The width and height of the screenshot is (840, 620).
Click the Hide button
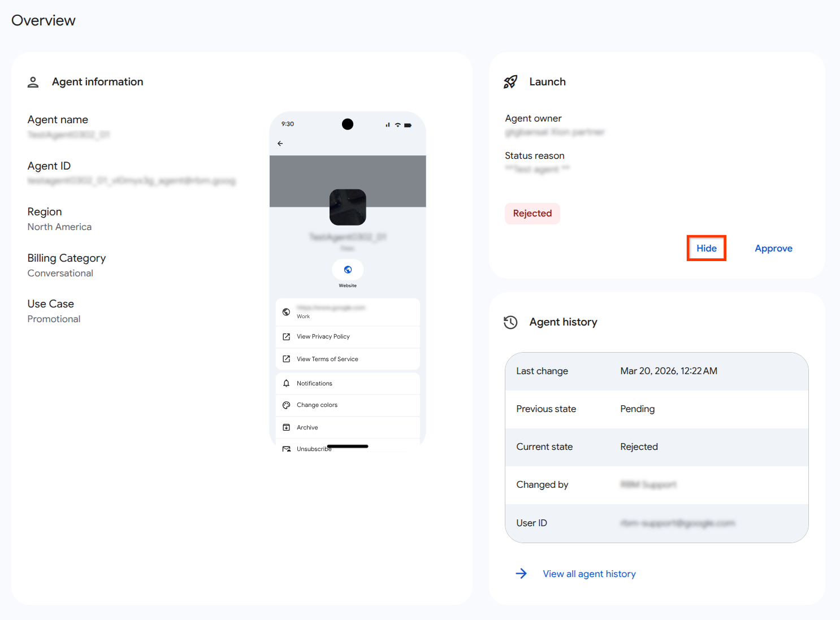coord(706,248)
